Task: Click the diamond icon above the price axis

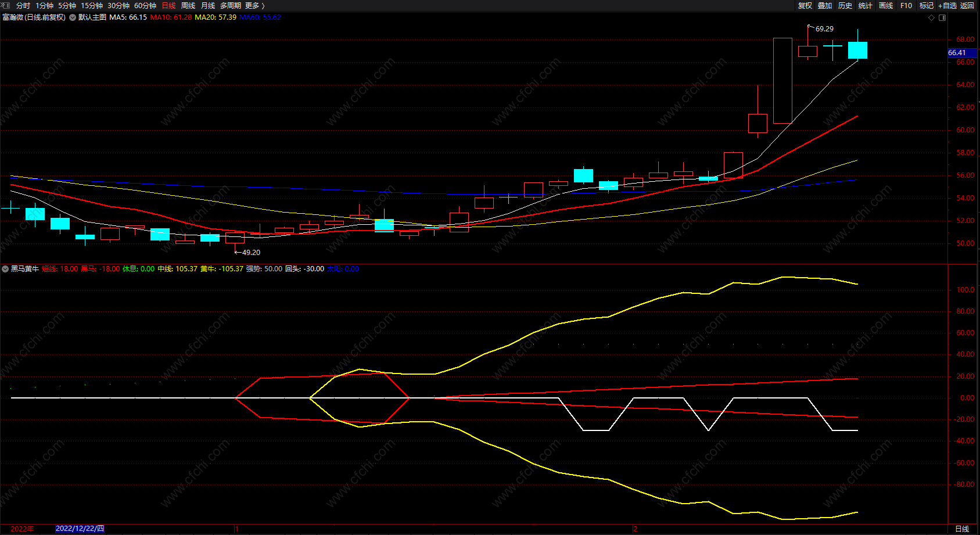Action: [932, 17]
